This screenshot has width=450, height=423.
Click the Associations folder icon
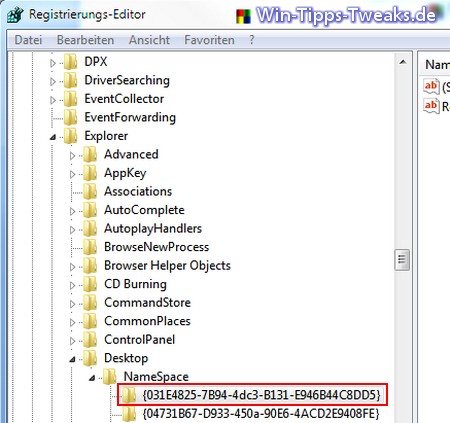coord(90,191)
